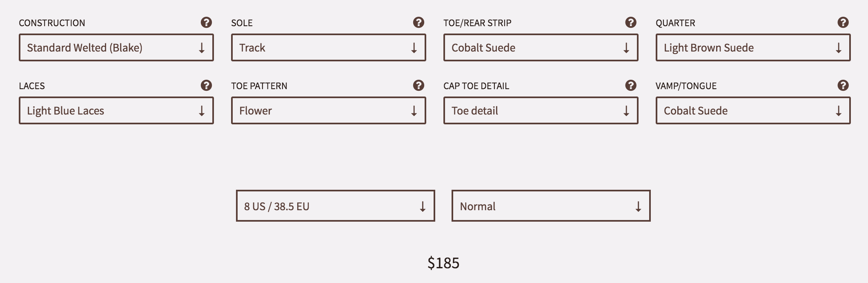Click the $185 price text
The width and height of the screenshot is (868, 283).
tap(443, 263)
